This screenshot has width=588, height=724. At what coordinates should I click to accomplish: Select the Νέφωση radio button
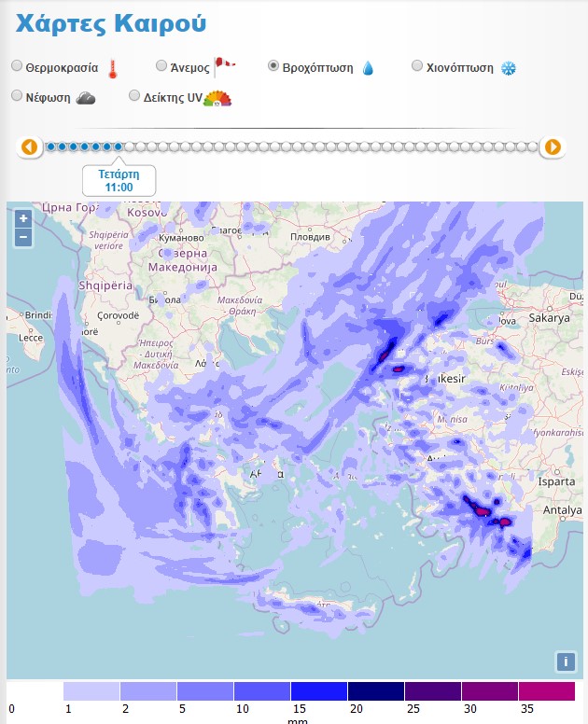17,95
